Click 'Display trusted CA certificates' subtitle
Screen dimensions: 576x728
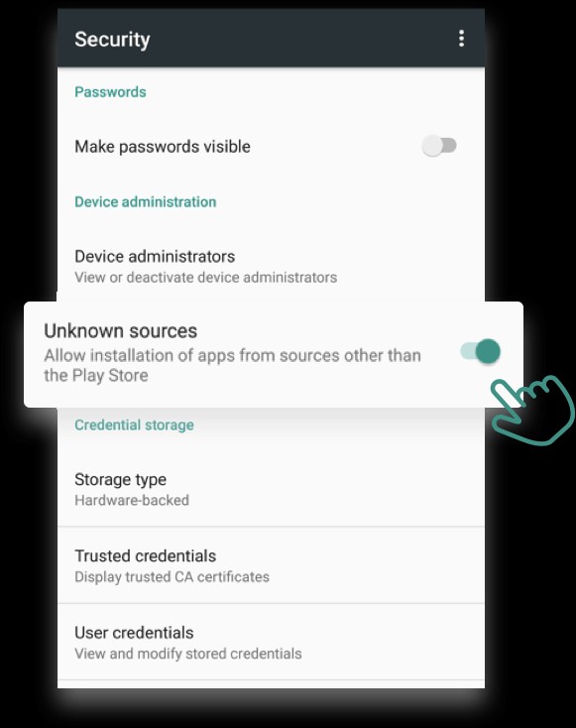click(x=172, y=576)
